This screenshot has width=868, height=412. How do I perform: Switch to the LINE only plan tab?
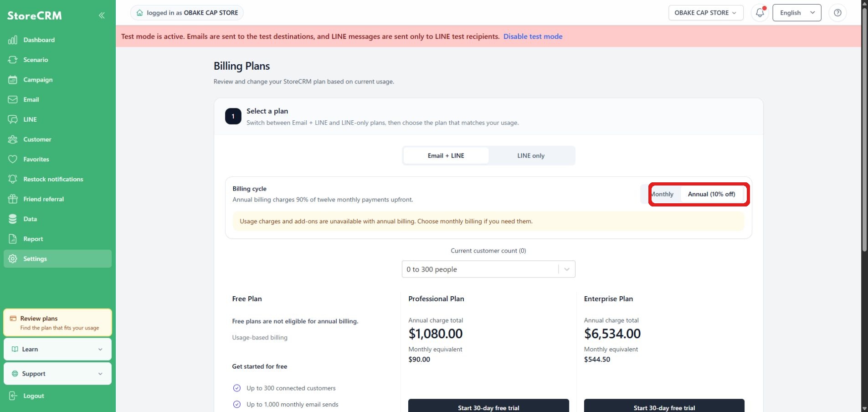pos(531,156)
